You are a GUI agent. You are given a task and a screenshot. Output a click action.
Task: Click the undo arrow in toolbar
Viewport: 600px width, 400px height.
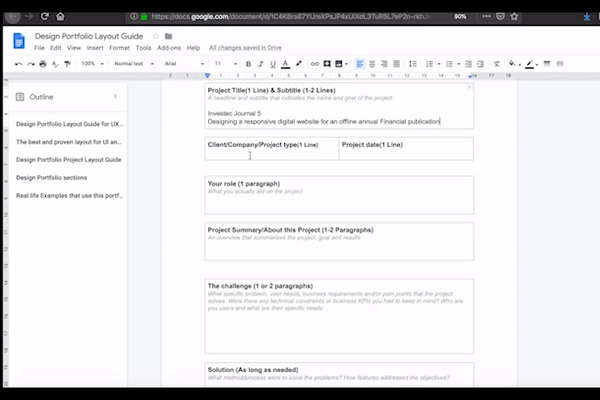(18, 63)
